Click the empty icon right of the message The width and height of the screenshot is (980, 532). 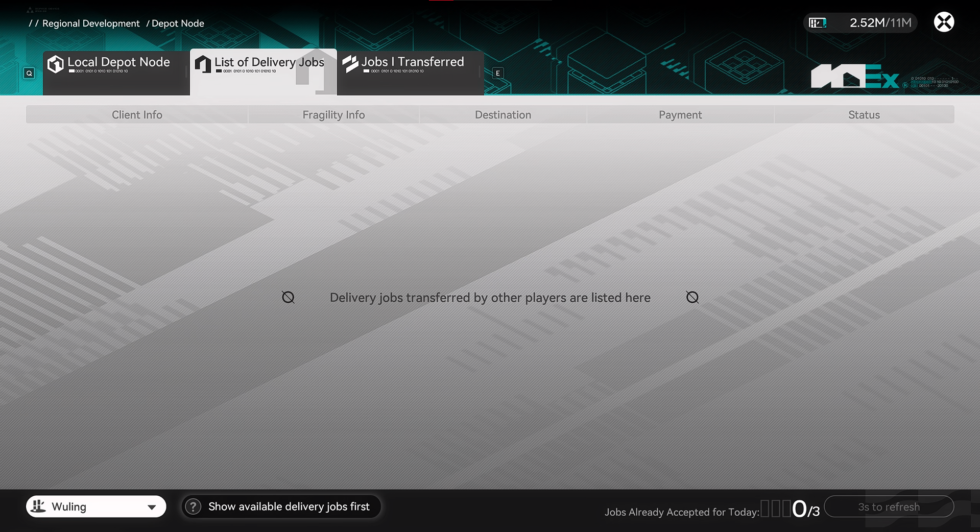692,297
